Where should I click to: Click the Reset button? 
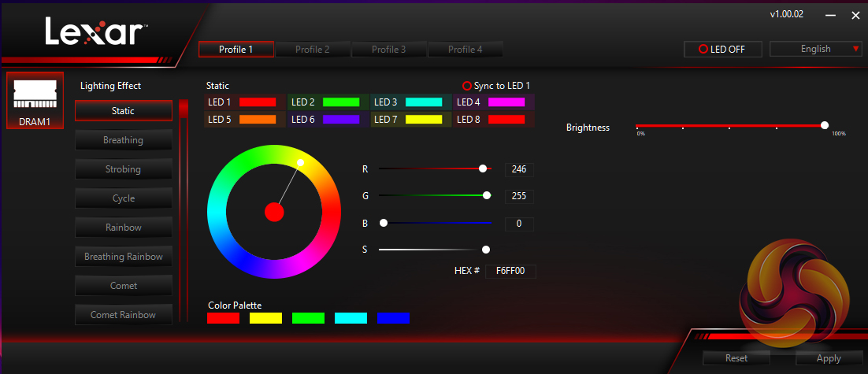point(736,358)
